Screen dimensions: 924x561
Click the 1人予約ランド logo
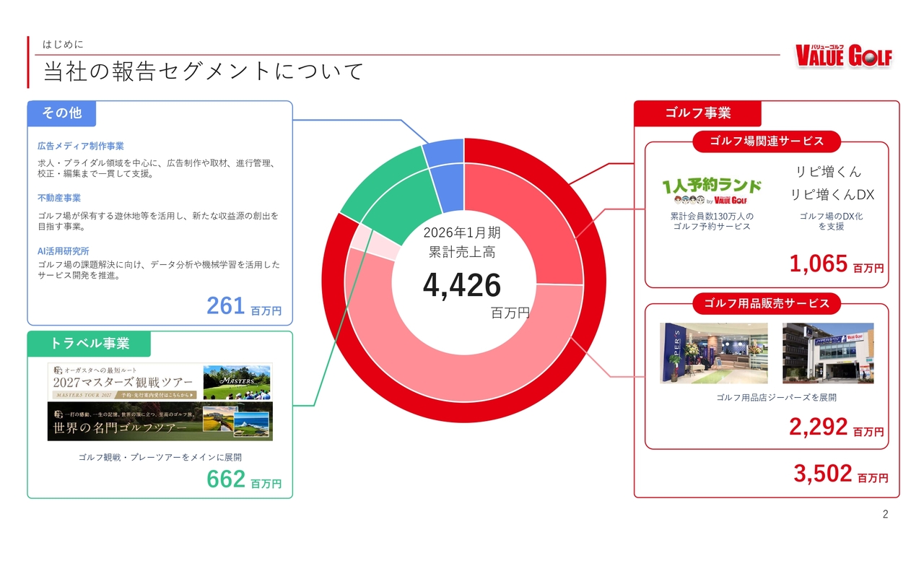pyautogui.click(x=712, y=191)
